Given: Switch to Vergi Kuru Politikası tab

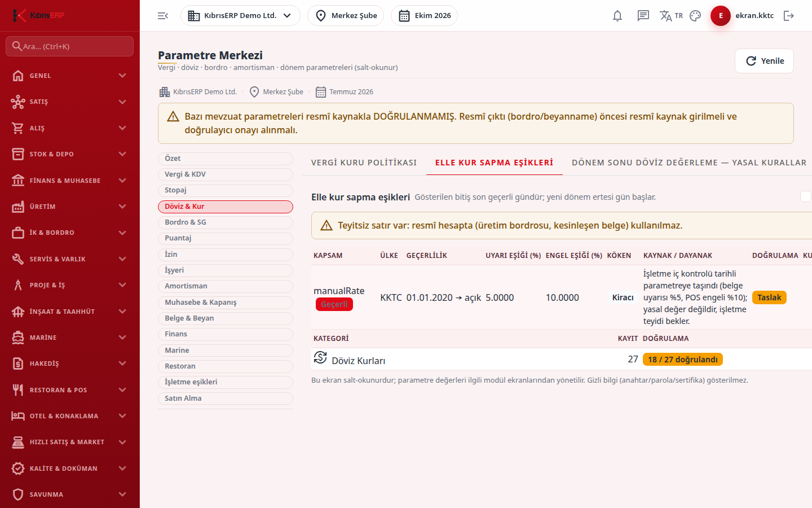Looking at the screenshot, I should click(364, 163).
